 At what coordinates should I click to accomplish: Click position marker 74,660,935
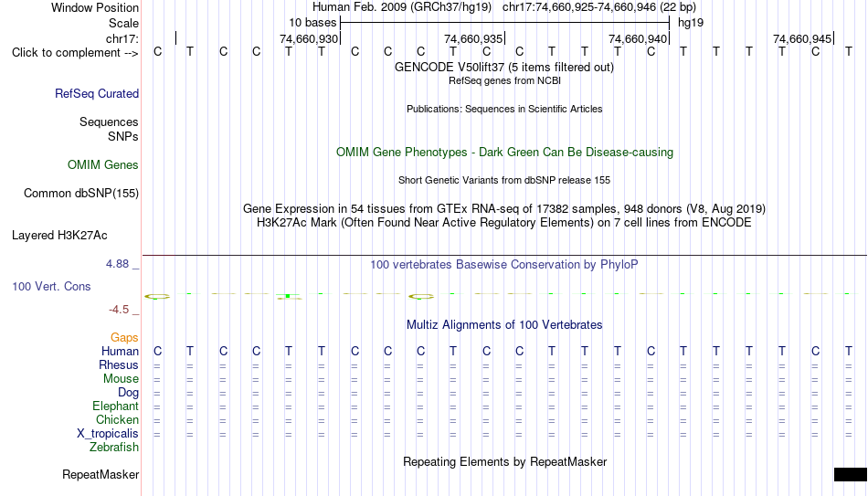coord(473,38)
